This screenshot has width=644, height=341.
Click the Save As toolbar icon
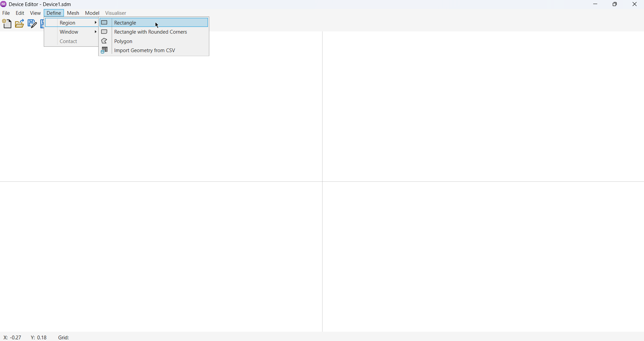32,24
